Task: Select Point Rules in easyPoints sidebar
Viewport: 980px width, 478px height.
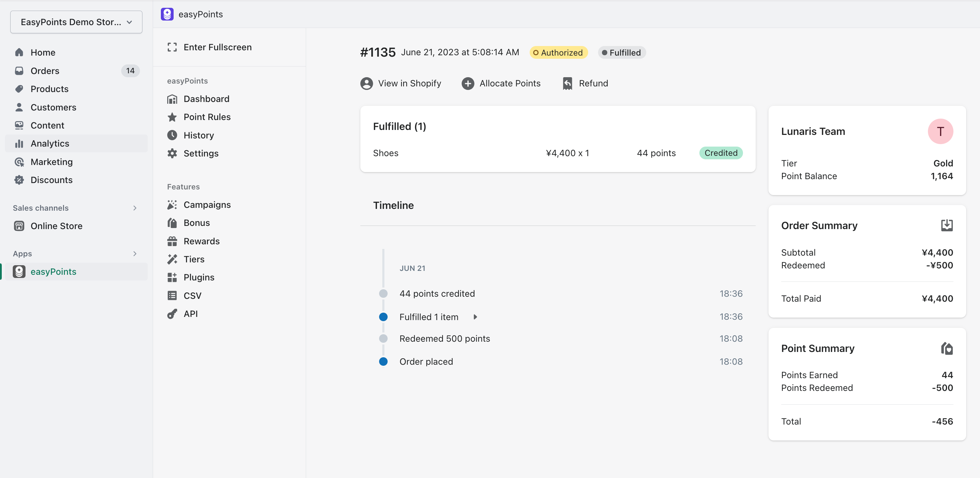Action: 207,117
